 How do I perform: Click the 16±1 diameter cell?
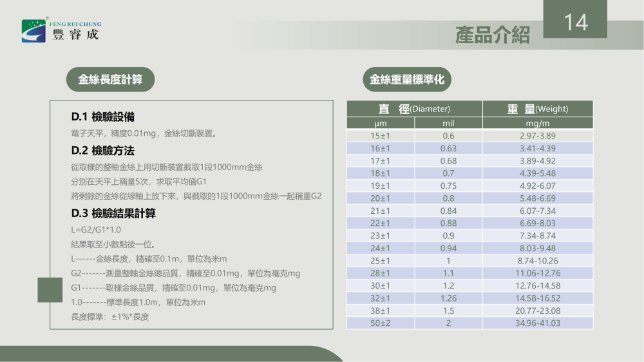click(x=381, y=148)
